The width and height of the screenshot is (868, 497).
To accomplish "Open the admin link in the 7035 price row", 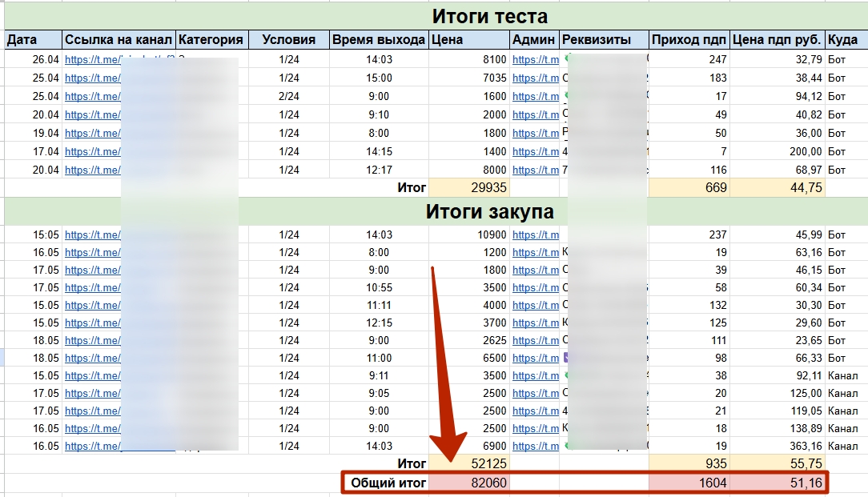I will click(x=536, y=78).
